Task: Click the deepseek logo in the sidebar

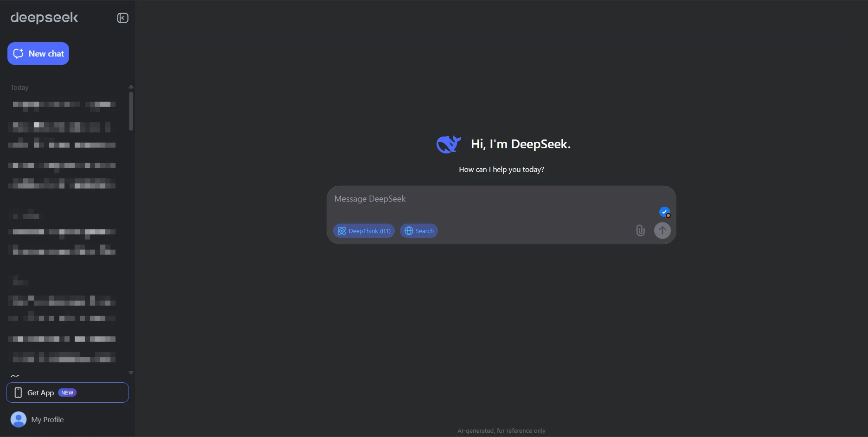Action: pyautogui.click(x=45, y=18)
